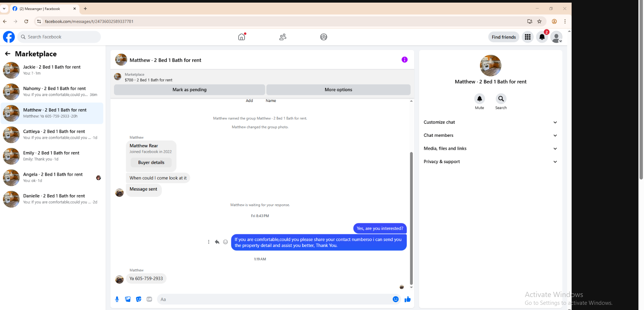Viewport: 644px width, 310px height.
Task: Reply to the contact number message
Action: point(217,242)
